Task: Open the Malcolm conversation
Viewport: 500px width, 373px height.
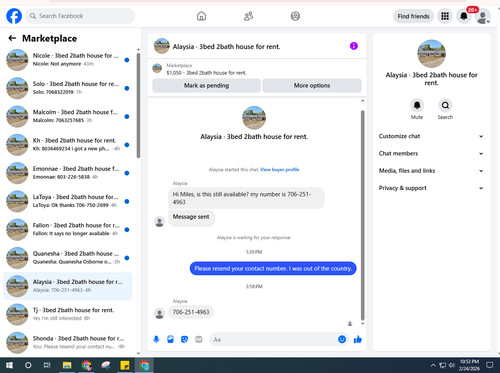Action: [68, 116]
